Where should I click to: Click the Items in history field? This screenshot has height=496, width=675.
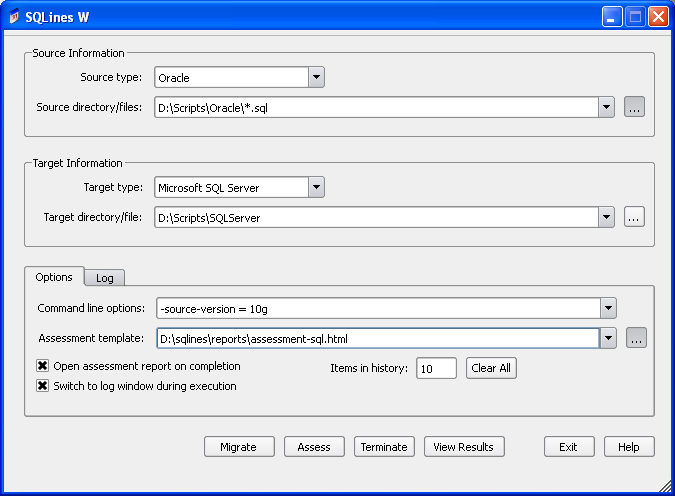436,368
